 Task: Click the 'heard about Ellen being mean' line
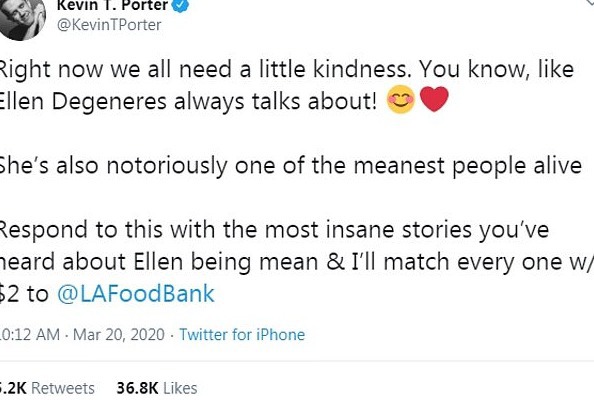point(297,263)
